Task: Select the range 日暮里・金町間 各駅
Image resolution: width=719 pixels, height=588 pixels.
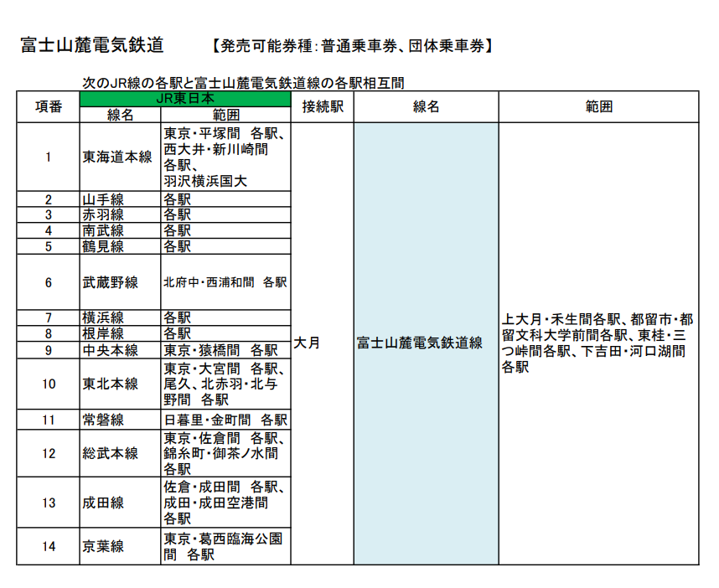Action: pos(225,420)
